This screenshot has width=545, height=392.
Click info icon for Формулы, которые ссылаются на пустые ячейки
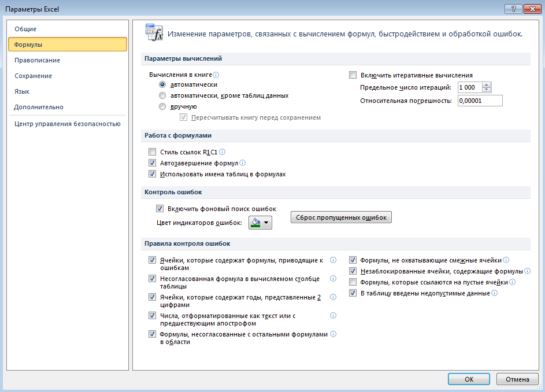click(512, 282)
